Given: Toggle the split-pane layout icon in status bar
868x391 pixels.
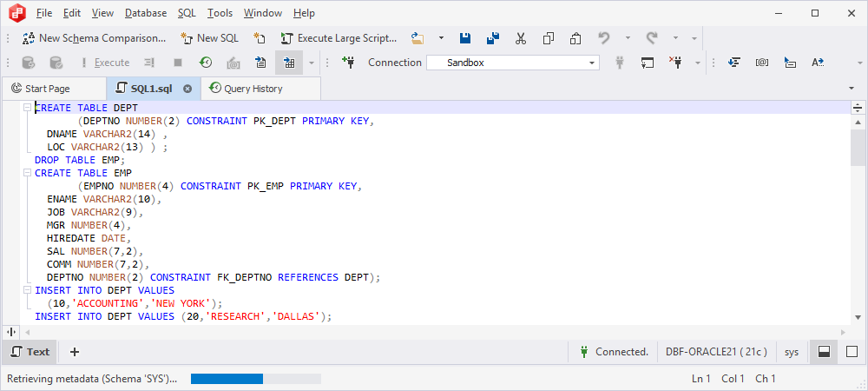Looking at the screenshot, I should click(x=825, y=352).
